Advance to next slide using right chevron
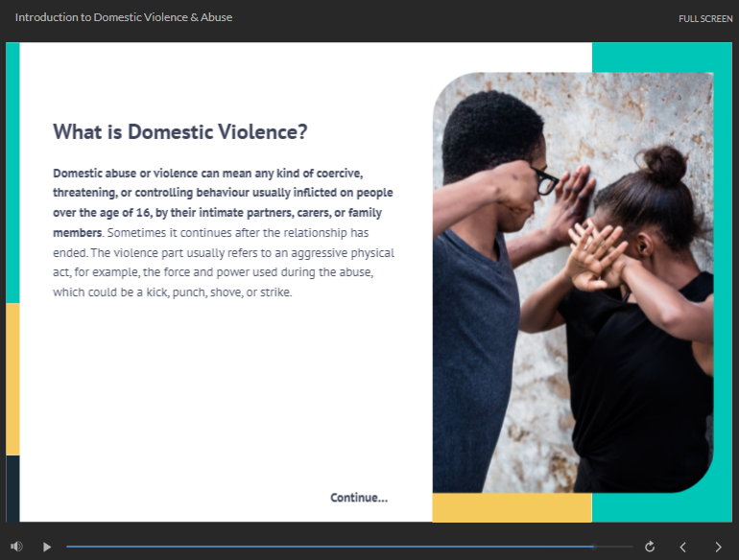The width and height of the screenshot is (739, 560). (x=718, y=547)
